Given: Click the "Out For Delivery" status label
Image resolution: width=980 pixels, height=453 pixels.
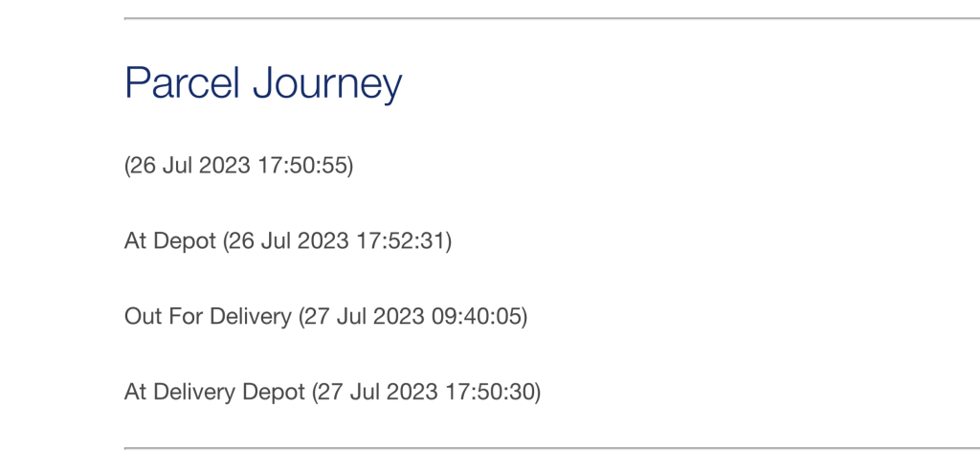Looking at the screenshot, I should 207,316.
